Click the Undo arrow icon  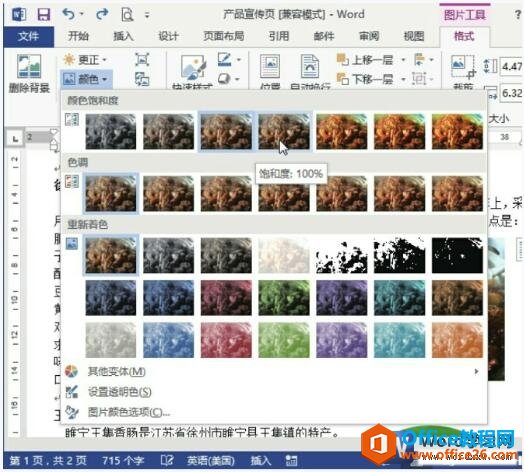click(69, 14)
